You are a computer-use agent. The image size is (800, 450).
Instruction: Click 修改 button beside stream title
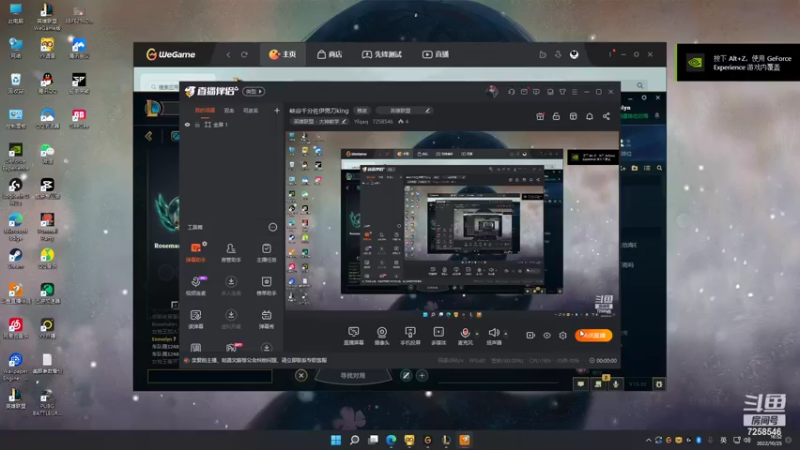click(362, 110)
